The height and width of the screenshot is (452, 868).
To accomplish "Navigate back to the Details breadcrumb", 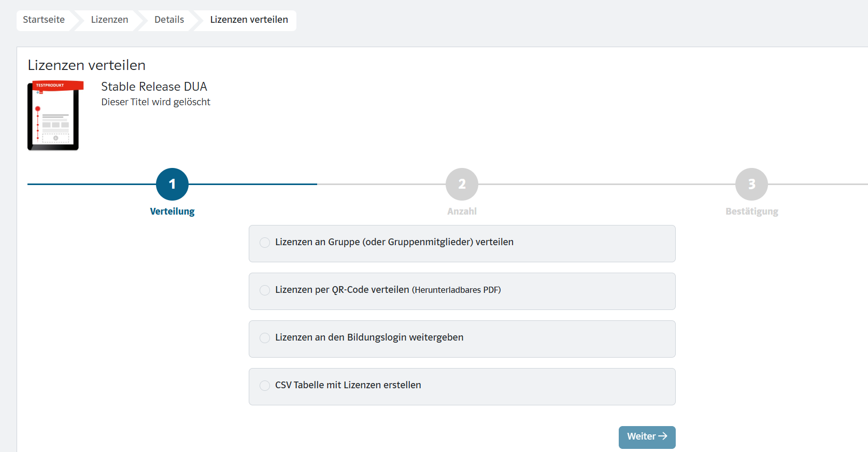I will point(169,20).
